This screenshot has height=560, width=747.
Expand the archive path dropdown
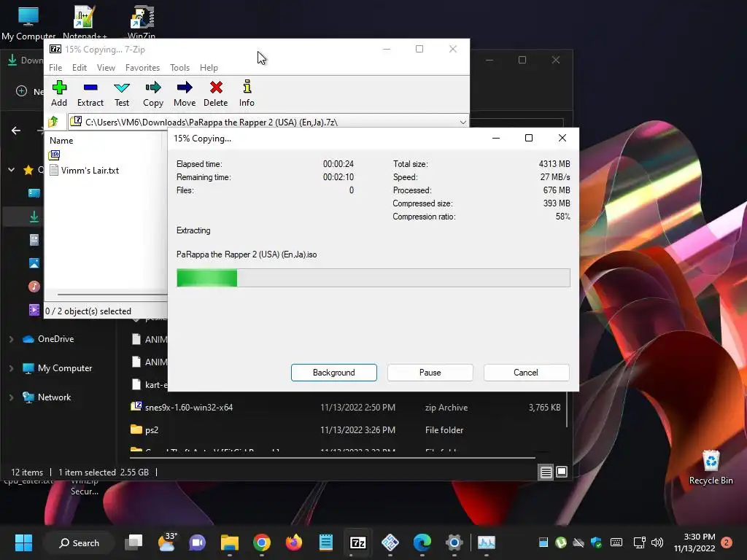tap(462, 122)
